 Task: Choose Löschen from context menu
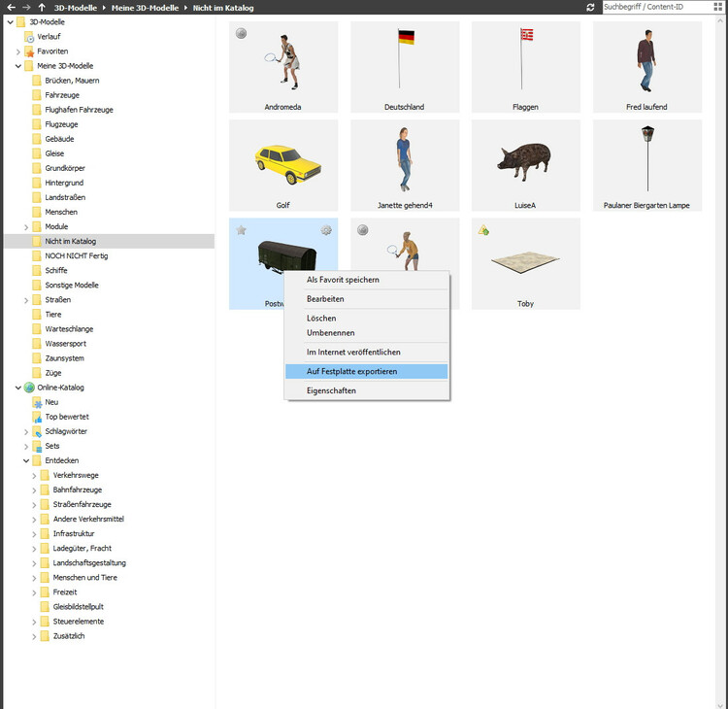pyautogui.click(x=367, y=319)
